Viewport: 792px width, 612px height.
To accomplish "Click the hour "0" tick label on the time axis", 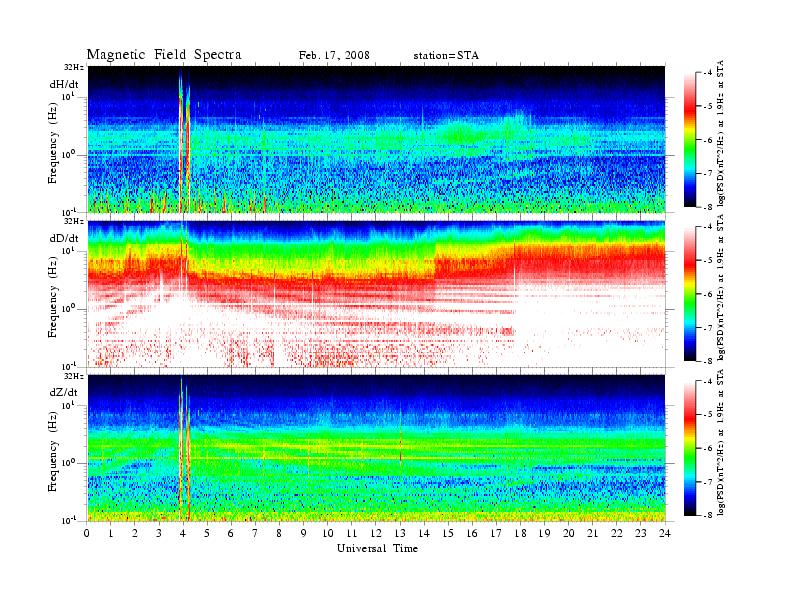I will (87, 534).
